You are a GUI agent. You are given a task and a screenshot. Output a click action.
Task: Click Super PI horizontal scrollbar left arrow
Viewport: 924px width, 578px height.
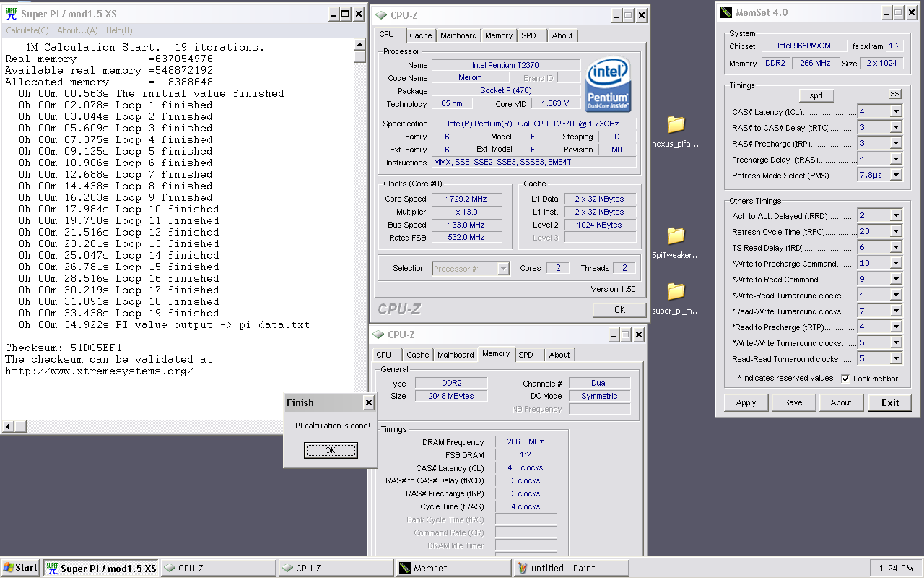tap(9, 427)
